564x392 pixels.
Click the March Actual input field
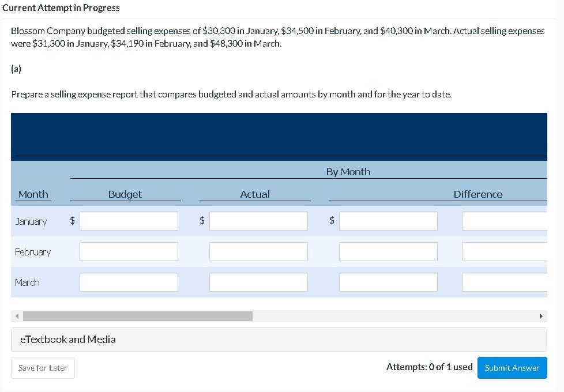pyautogui.click(x=258, y=282)
